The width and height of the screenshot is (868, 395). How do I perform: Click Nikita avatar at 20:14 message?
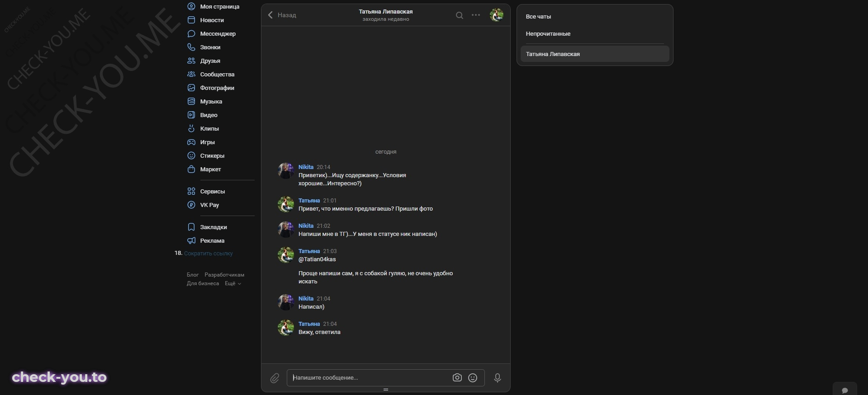click(x=286, y=171)
